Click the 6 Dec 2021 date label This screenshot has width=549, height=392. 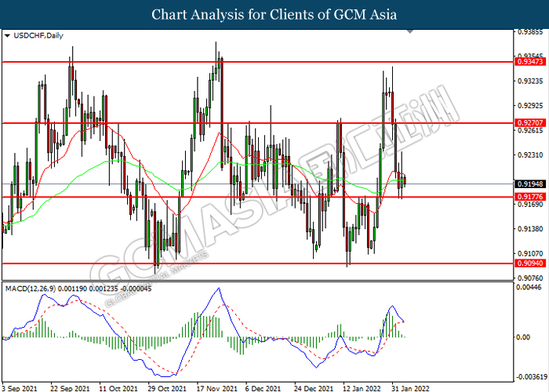click(263, 388)
